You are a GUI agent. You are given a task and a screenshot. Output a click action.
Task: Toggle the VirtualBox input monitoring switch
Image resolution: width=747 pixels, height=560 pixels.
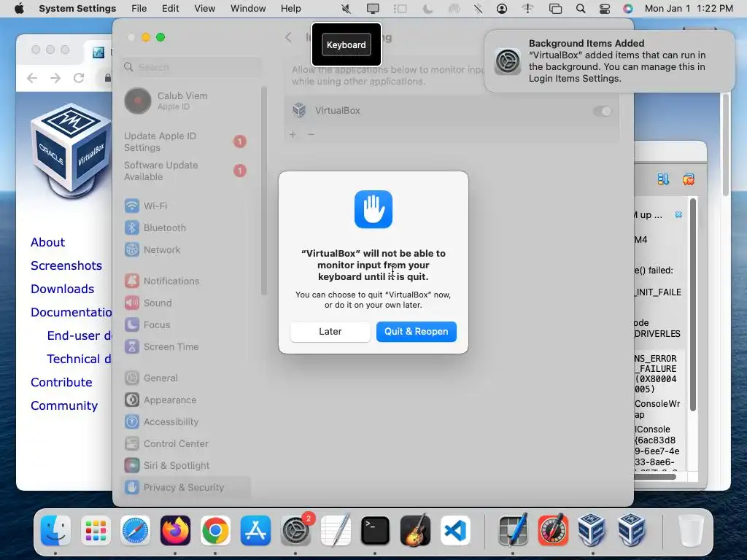tap(602, 111)
